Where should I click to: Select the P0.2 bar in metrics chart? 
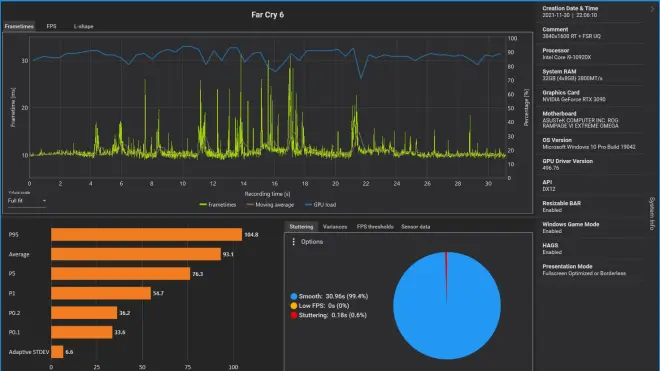point(84,312)
